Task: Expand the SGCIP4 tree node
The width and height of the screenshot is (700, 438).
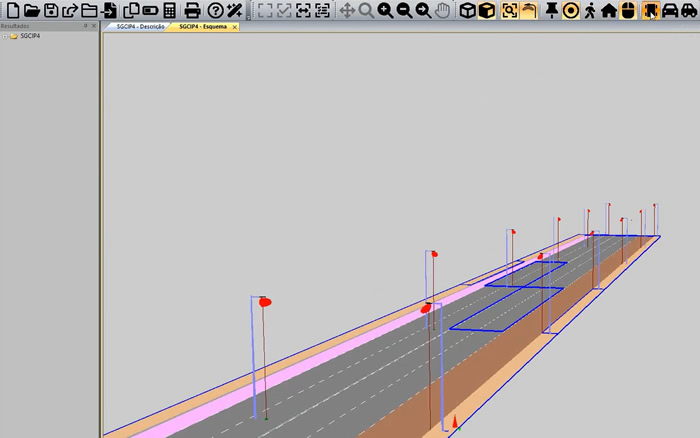Action: [x=4, y=36]
